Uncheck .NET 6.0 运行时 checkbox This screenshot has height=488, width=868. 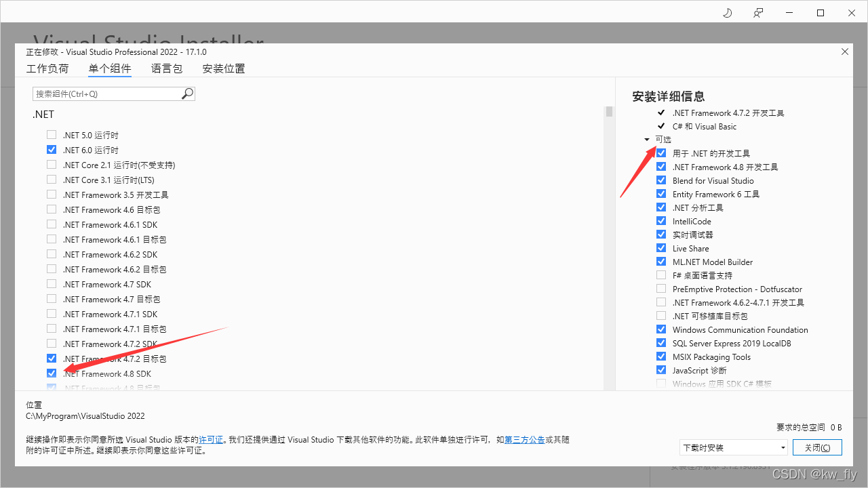click(52, 150)
